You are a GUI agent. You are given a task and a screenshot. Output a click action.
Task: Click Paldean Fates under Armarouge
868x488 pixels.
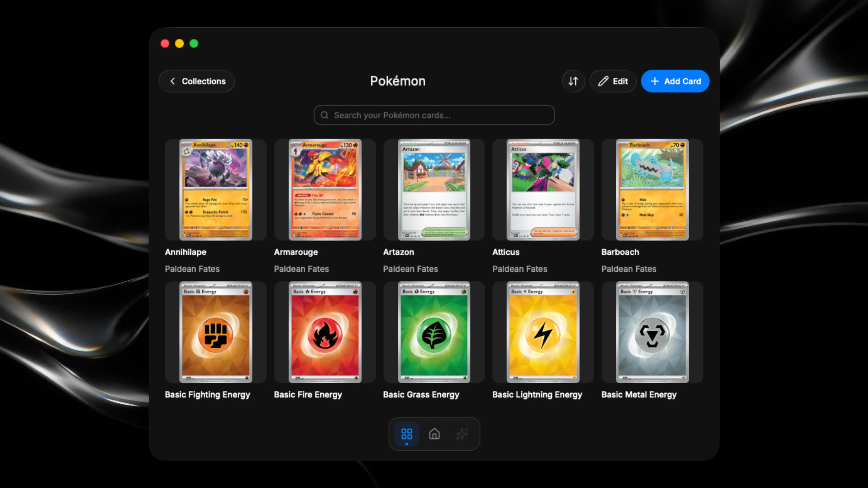click(301, 269)
